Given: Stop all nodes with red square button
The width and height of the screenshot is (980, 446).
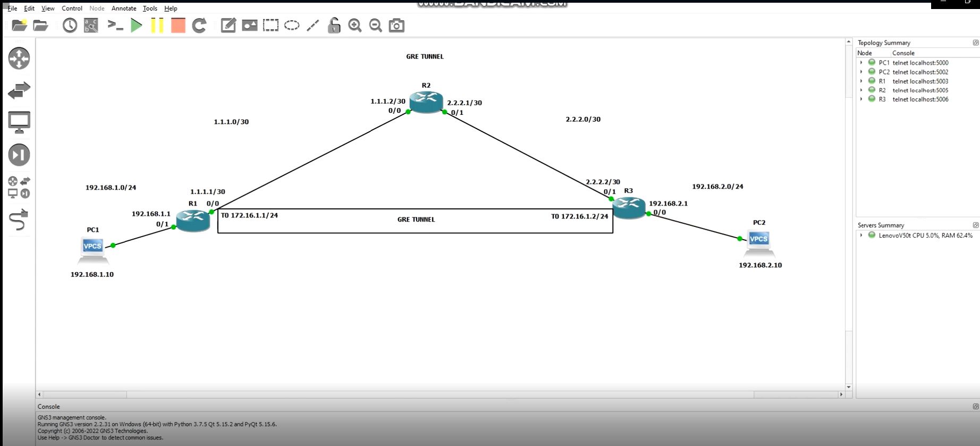Looking at the screenshot, I should [178, 25].
